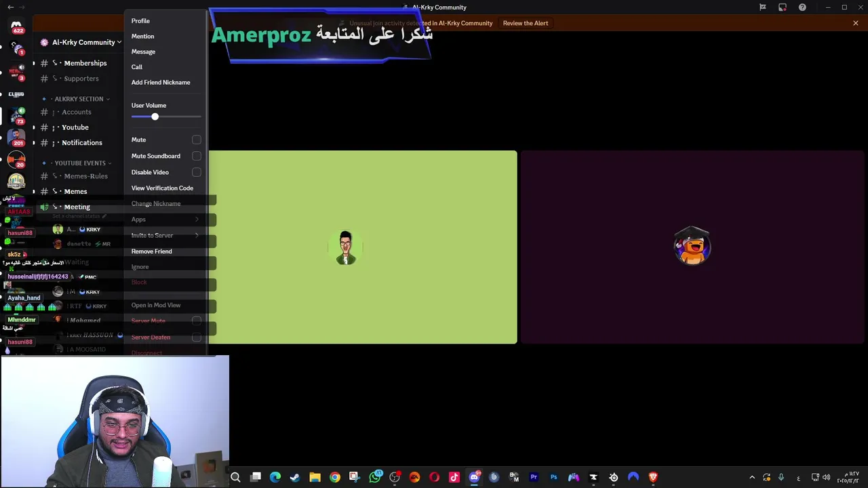This screenshot has height=488, width=868.
Task: Choose Mention from context menu
Action: (x=142, y=37)
